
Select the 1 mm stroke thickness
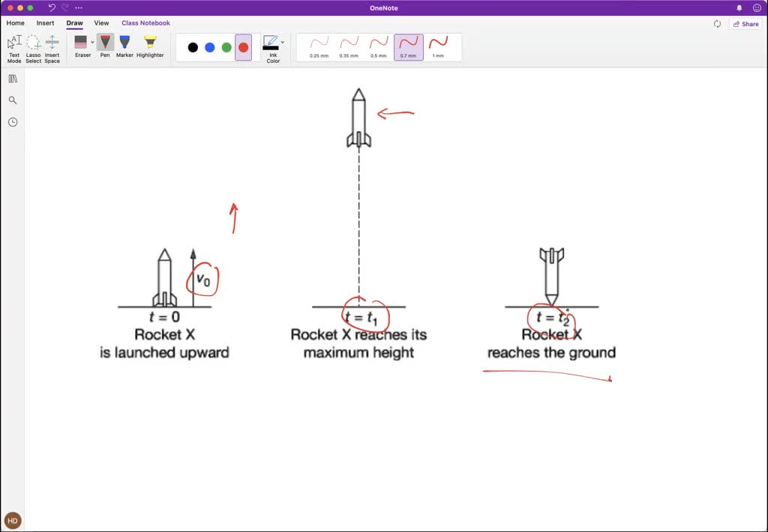click(x=439, y=45)
